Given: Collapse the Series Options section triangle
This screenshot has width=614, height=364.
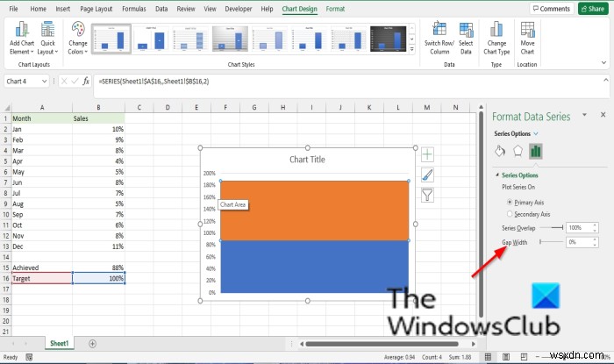Looking at the screenshot, I should point(497,175).
